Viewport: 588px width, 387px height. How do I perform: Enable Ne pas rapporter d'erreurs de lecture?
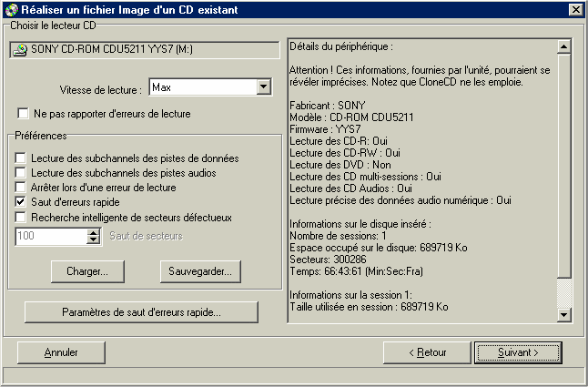coord(23,113)
